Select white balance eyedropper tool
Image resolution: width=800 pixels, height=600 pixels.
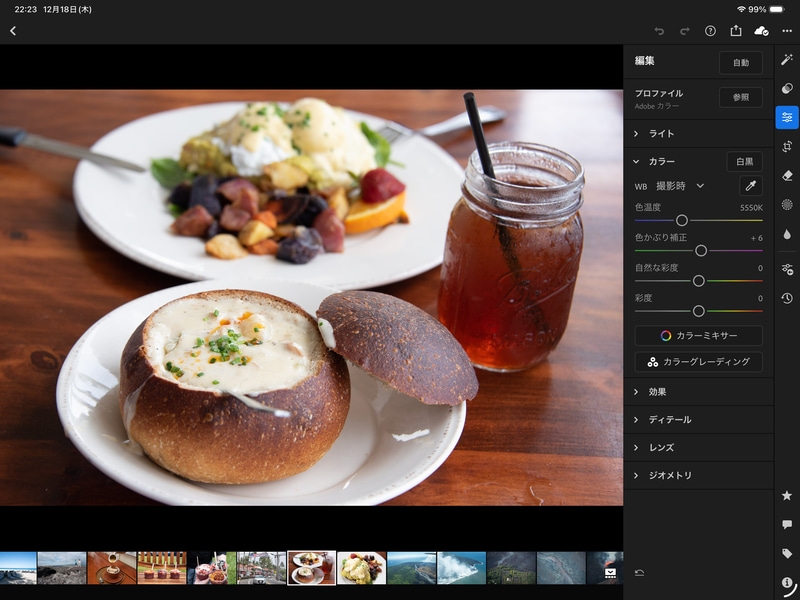[751, 186]
